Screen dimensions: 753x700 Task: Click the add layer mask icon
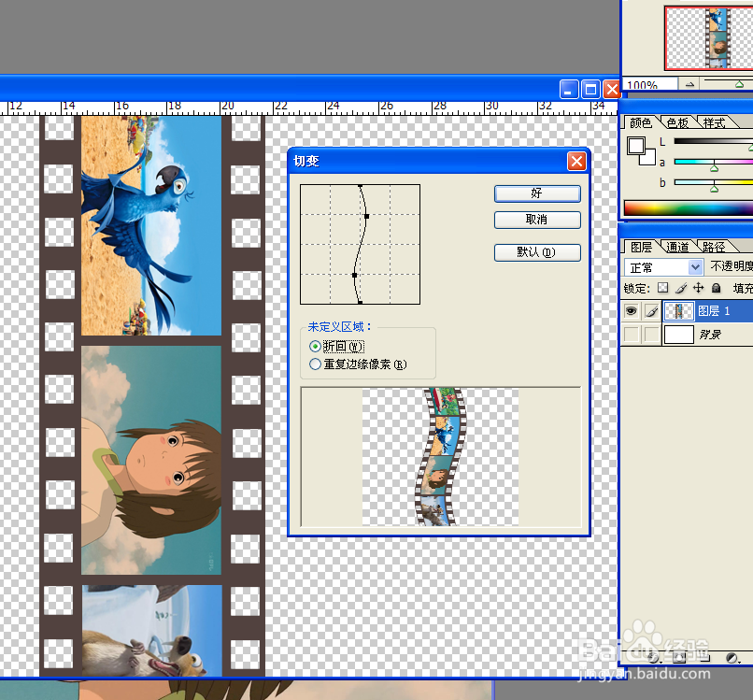tap(679, 658)
